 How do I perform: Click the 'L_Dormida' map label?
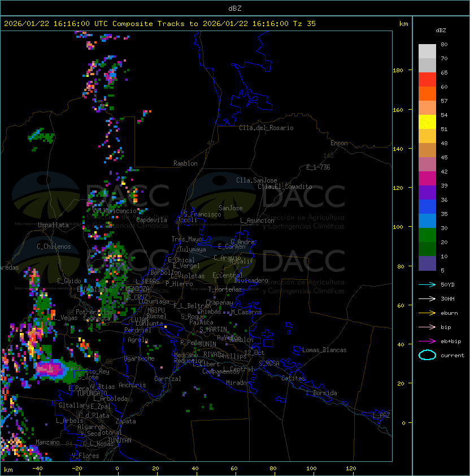[x=321, y=393]
